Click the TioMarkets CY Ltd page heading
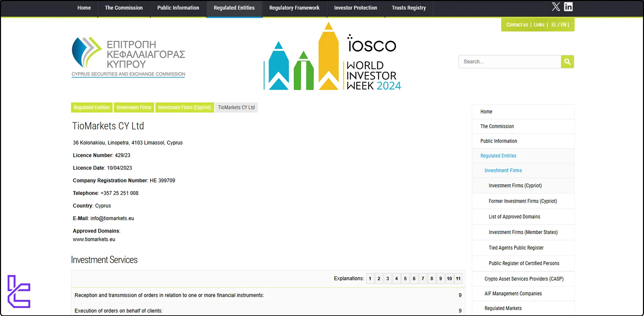Viewport: 644px width, 316px height. [108, 126]
